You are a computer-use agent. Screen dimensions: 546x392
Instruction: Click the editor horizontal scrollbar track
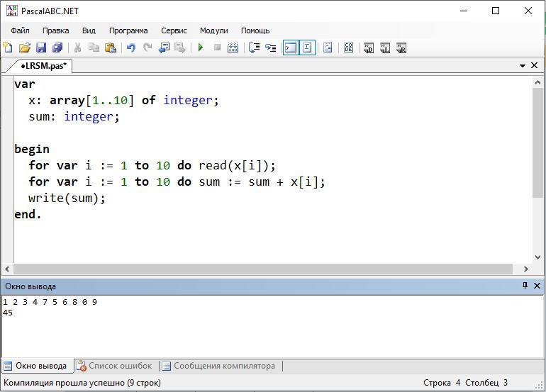click(x=262, y=269)
